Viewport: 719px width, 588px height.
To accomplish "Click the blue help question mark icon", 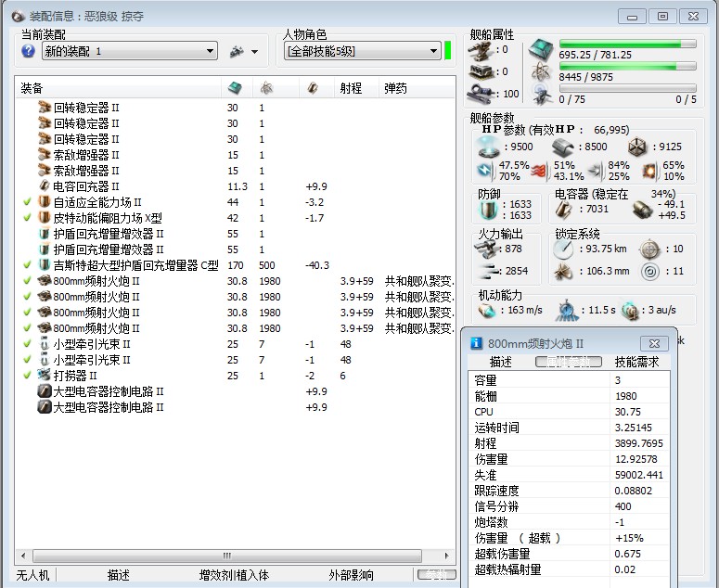I will point(28,51).
